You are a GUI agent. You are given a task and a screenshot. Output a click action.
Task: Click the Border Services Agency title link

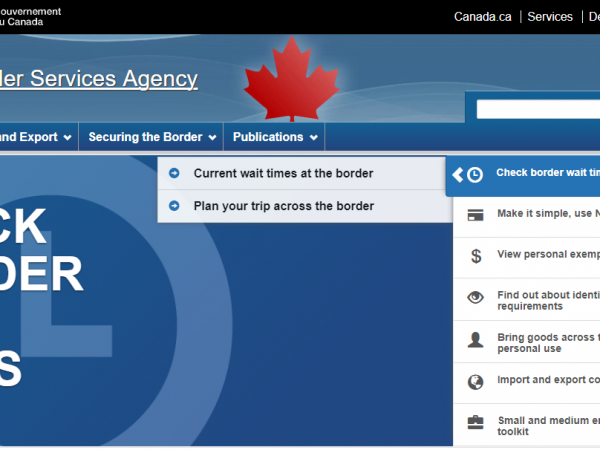99,79
